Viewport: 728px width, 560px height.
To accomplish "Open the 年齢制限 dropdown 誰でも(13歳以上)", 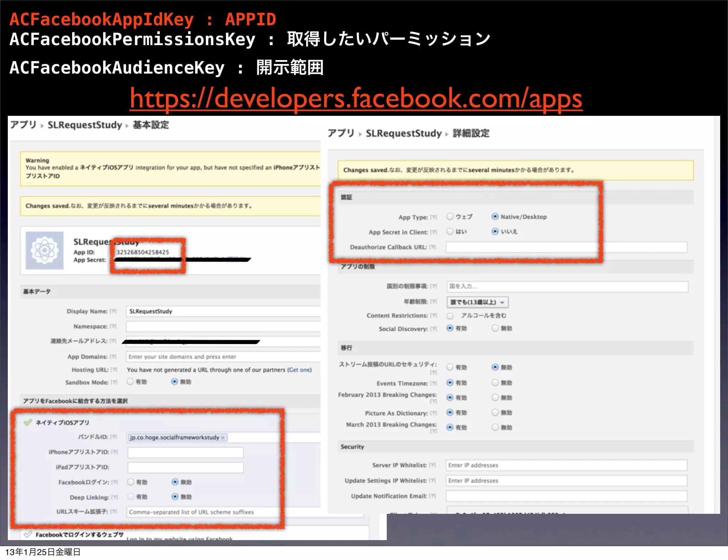I will pos(477,302).
